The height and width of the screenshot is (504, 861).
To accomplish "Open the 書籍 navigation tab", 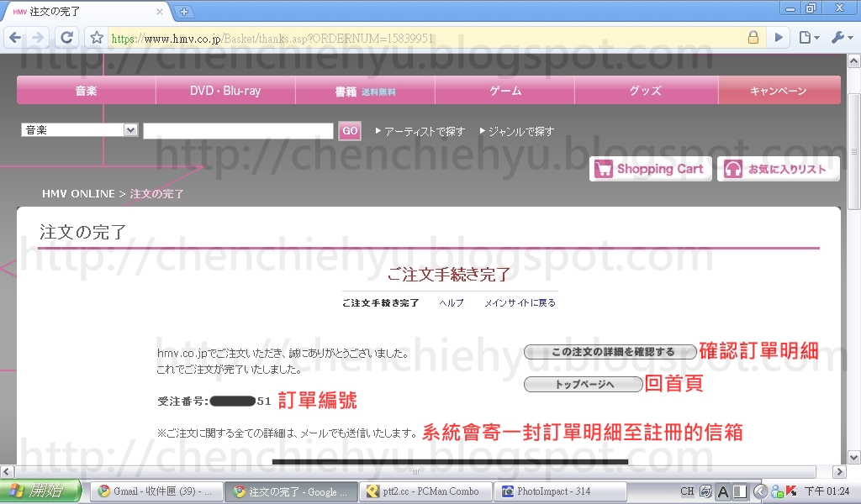I will pos(365,91).
